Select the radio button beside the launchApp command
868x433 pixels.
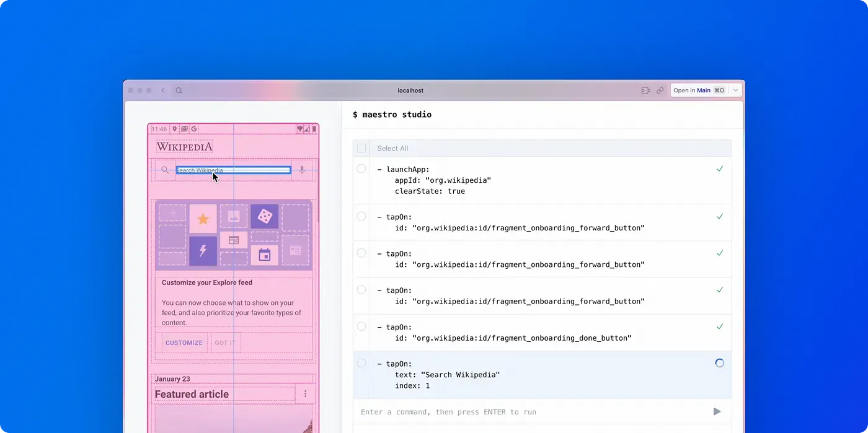click(361, 168)
